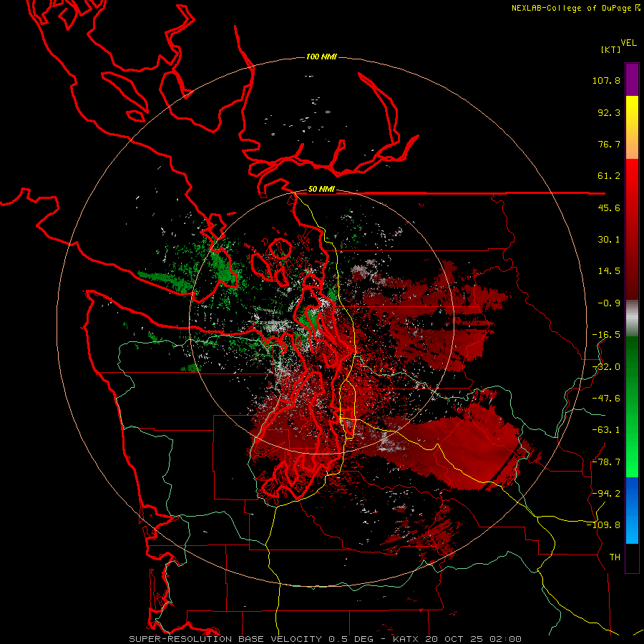Click the -0.9 legend value
Image resolution: width=644 pixels, height=644 pixels.
[x=609, y=303]
